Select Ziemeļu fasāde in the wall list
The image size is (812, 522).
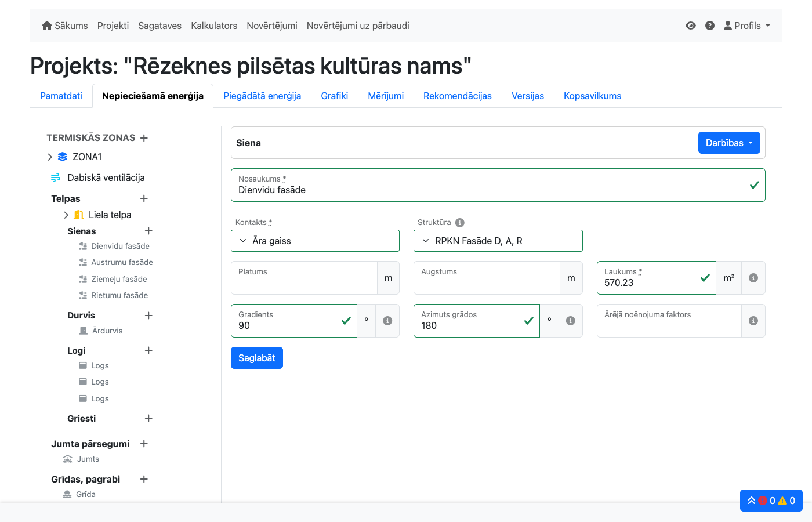[119, 279]
